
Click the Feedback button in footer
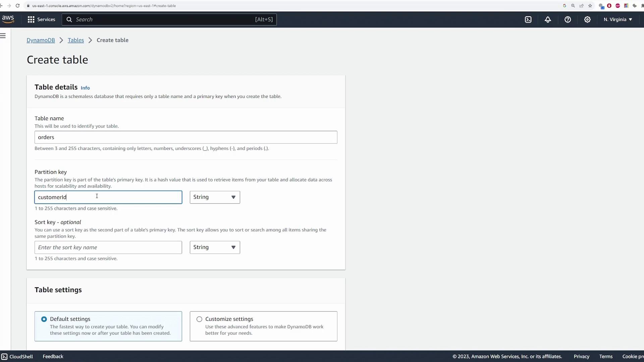click(53, 356)
